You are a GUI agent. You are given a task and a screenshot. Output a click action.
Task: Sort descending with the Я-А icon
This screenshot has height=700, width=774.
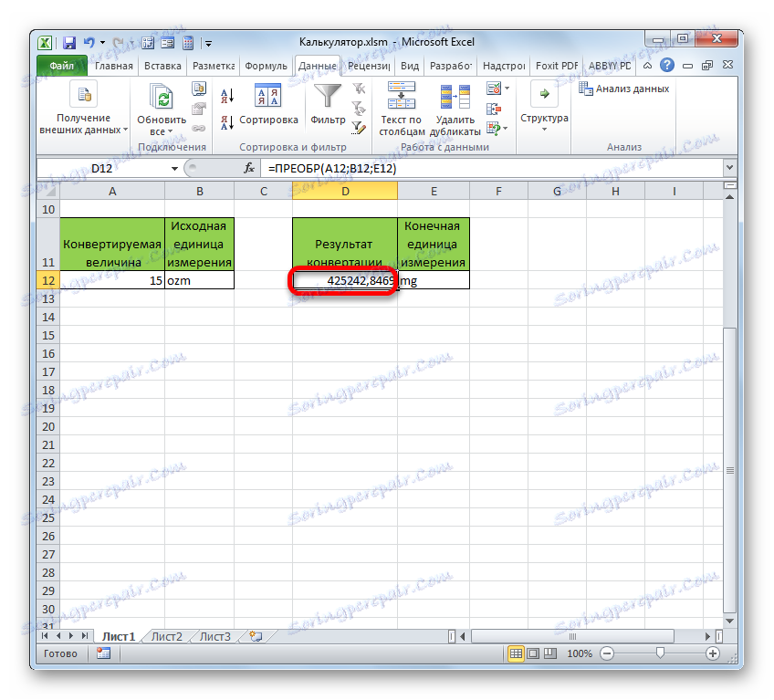pos(227,122)
